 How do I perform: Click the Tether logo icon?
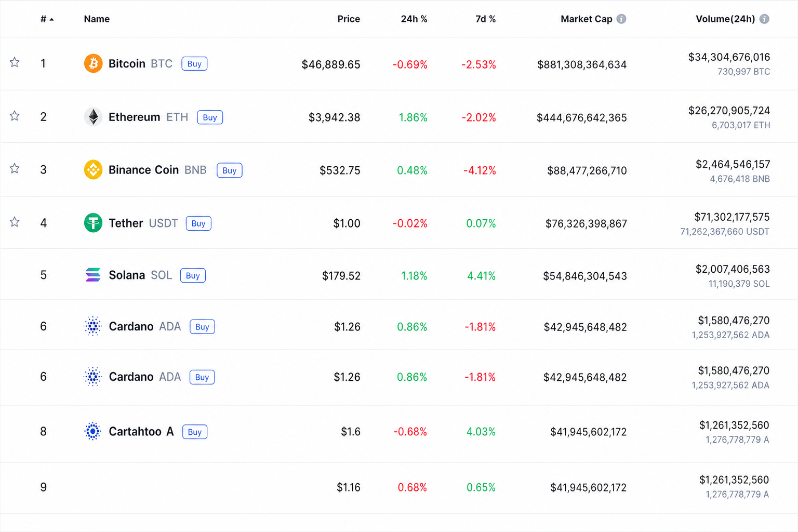(x=93, y=223)
